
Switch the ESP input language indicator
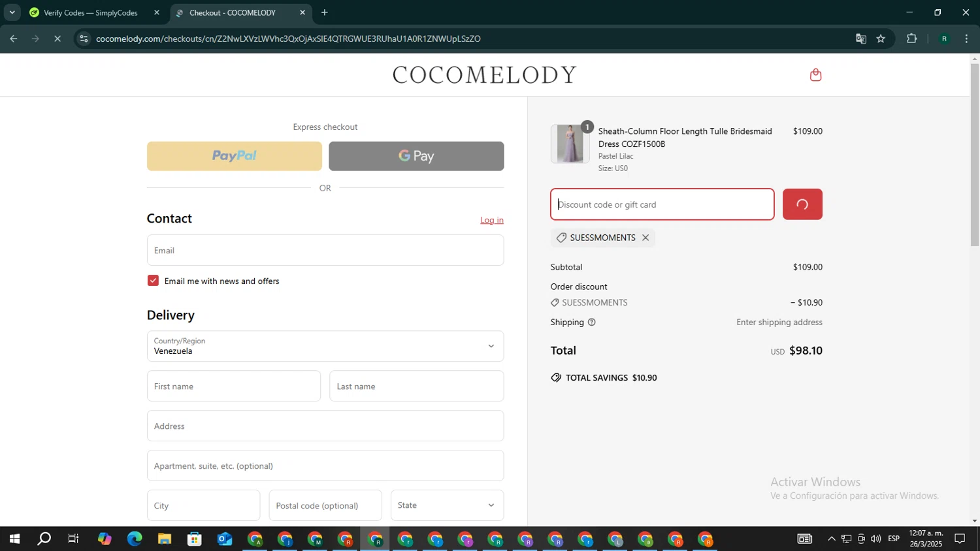[x=894, y=539]
